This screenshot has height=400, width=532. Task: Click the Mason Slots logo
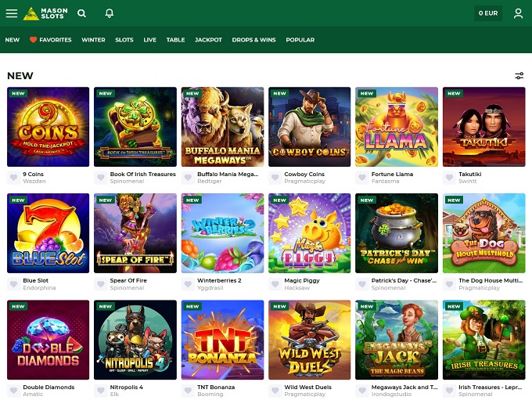tap(46, 13)
